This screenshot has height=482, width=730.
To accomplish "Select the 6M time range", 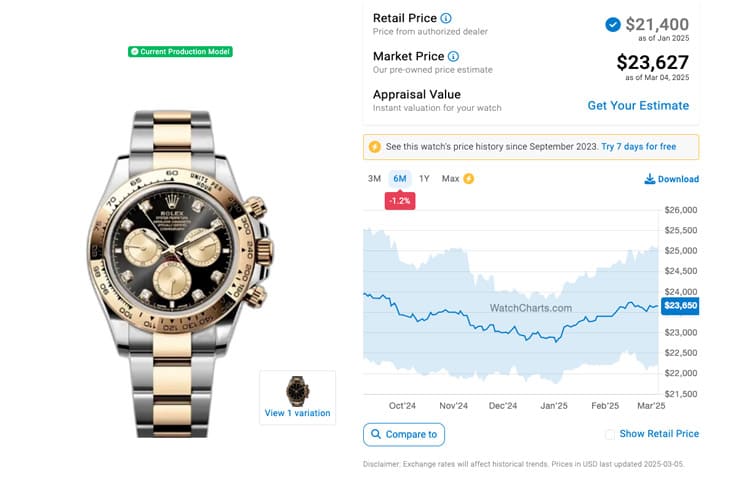I will pyautogui.click(x=399, y=179).
